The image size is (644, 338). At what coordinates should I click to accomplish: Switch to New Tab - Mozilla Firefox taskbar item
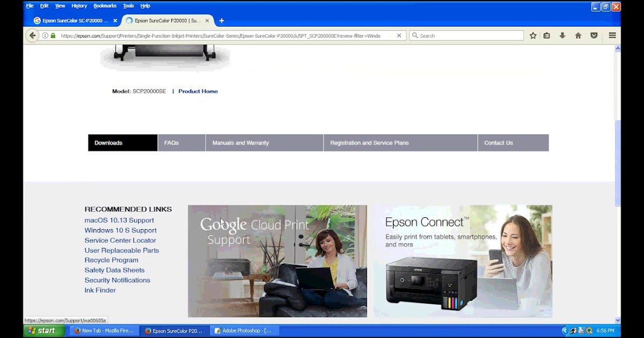pyautogui.click(x=104, y=331)
